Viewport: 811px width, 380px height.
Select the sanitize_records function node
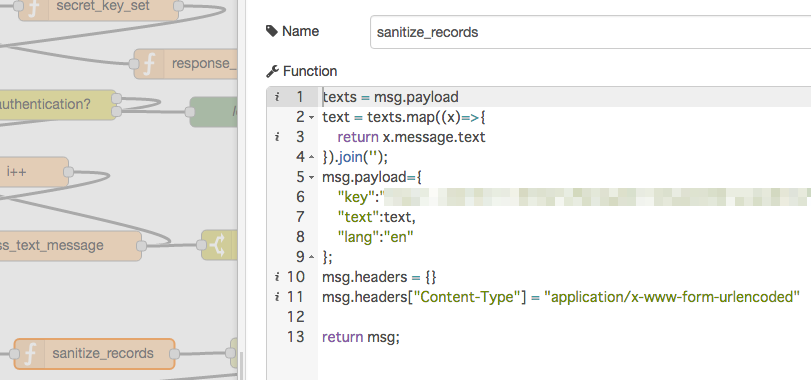[94, 354]
